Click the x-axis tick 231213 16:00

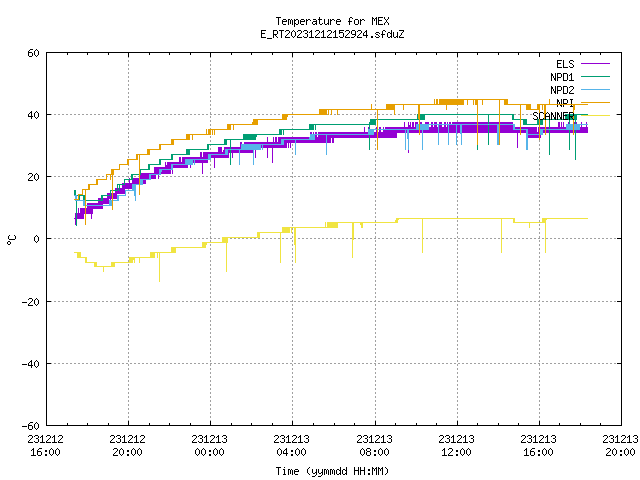click(x=539, y=446)
